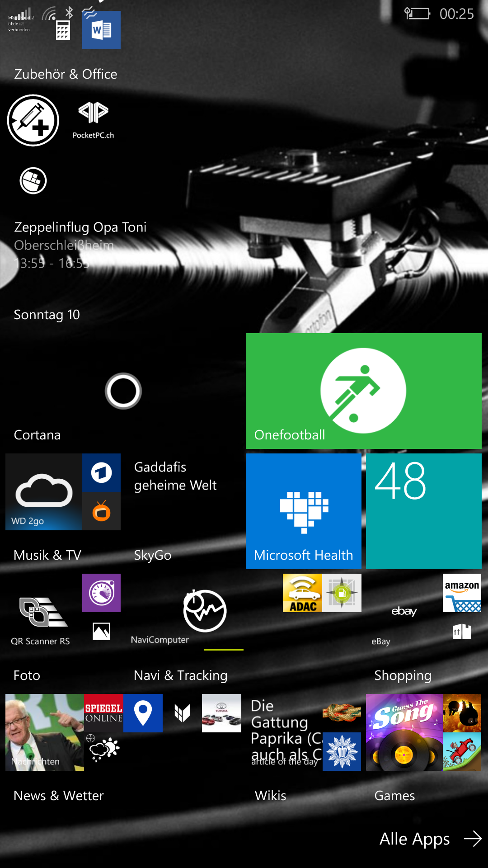
Task: Tap the Wi-Fi status icon
Action: 49,13
